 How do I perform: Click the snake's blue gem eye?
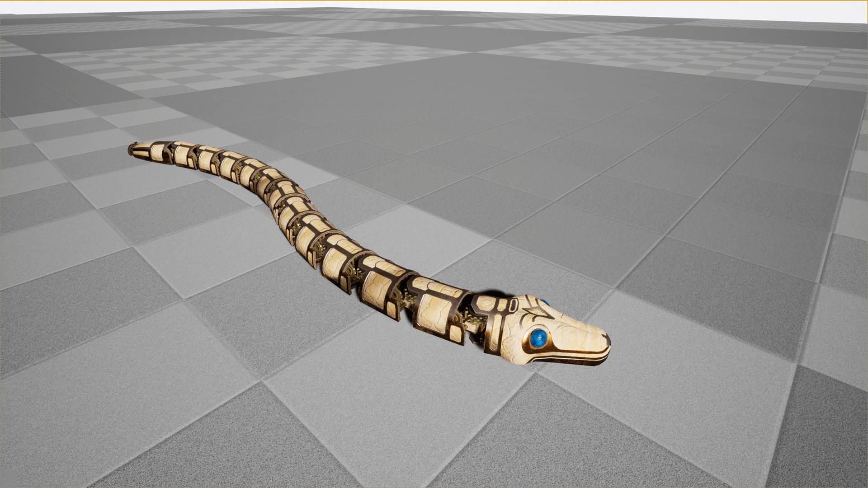point(539,337)
